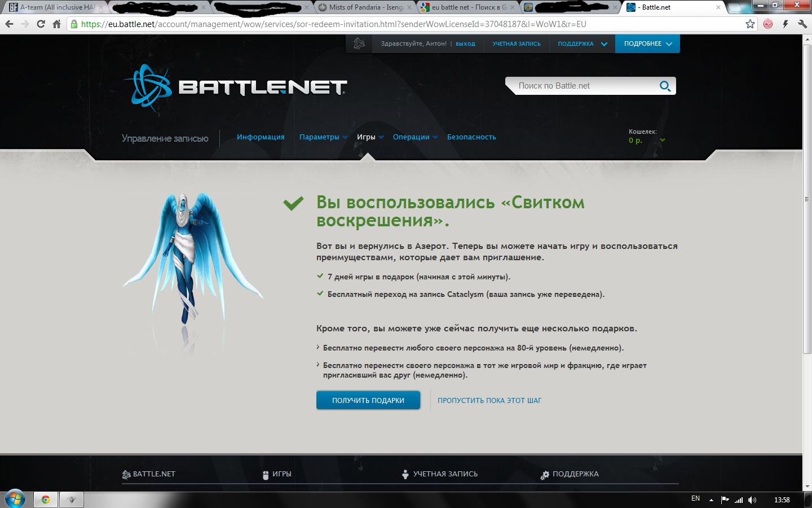Click the person icon beside footer УЧЕТНАЯ ЗАПИСЬ
Screen dimensions: 812x508
point(405,475)
